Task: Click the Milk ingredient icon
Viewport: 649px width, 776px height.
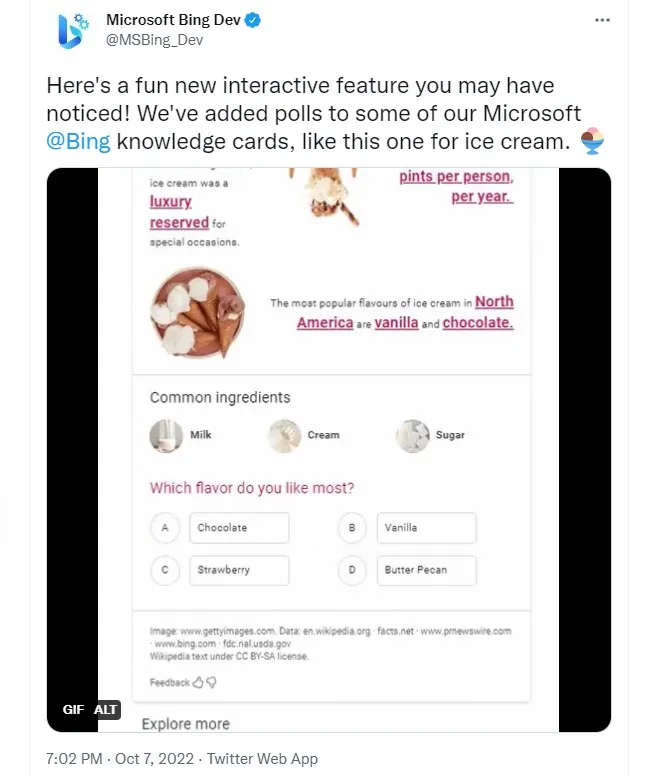Action: coord(166,436)
